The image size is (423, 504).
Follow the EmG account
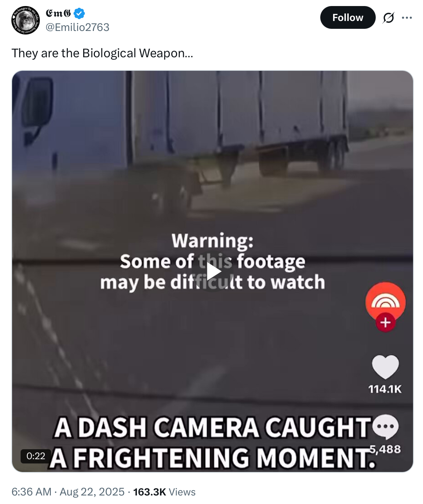pyautogui.click(x=348, y=17)
